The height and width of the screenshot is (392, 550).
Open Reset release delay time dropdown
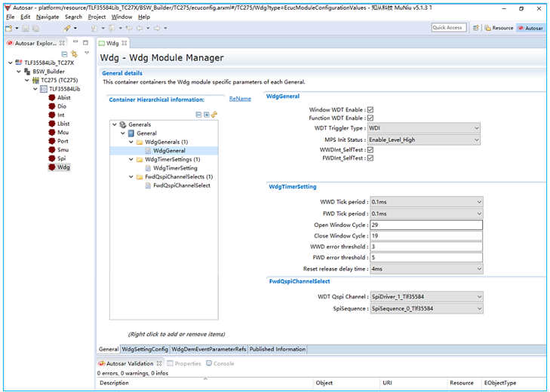coord(426,269)
